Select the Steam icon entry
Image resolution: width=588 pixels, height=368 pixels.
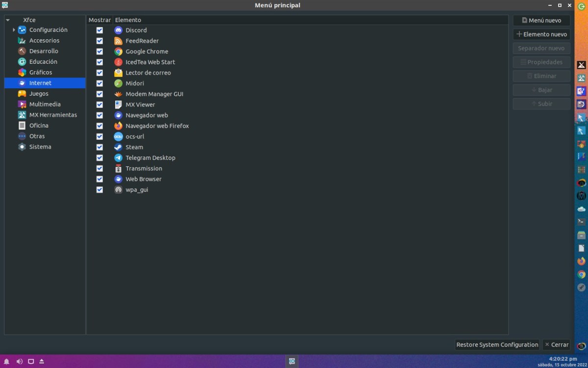click(118, 147)
